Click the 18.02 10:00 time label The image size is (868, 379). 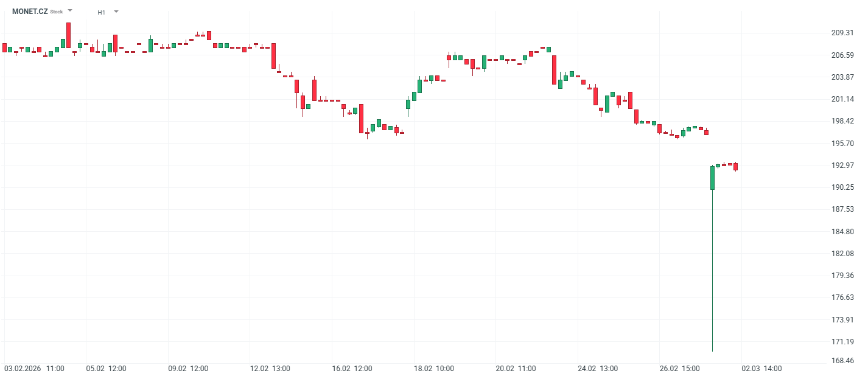tap(434, 369)
